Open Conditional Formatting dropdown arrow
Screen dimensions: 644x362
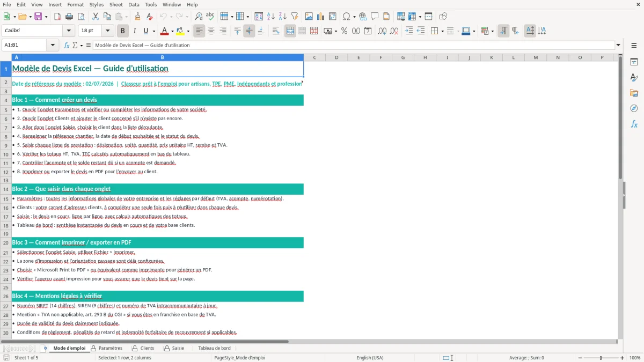[x=492, y=31]
